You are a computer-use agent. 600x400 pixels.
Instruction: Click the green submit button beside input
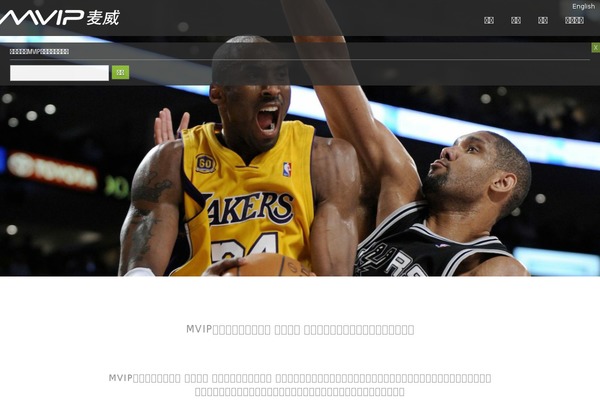tap(121, 72)
